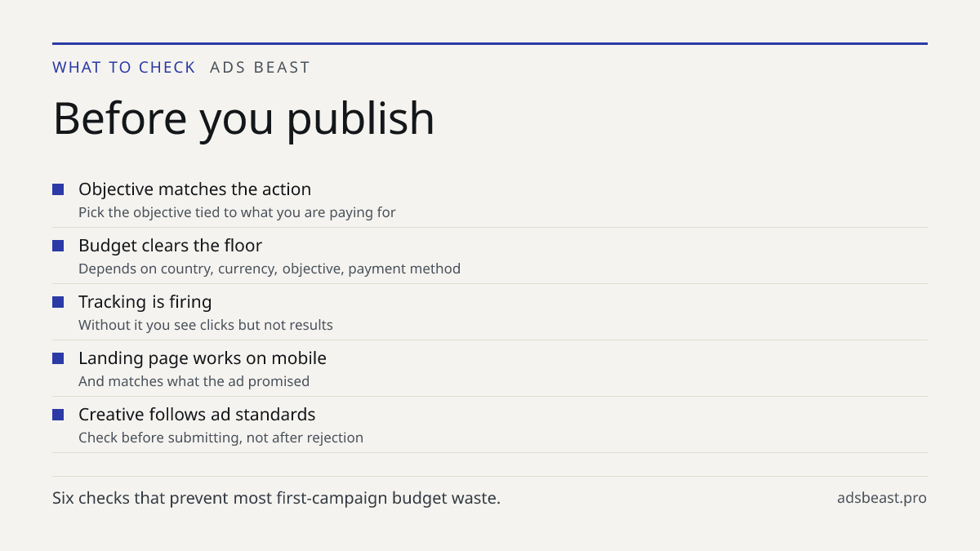Click the blue bullet beside 'Landing page works on mobile'
This screenshot has width=980, height=551.
[58, 358]
